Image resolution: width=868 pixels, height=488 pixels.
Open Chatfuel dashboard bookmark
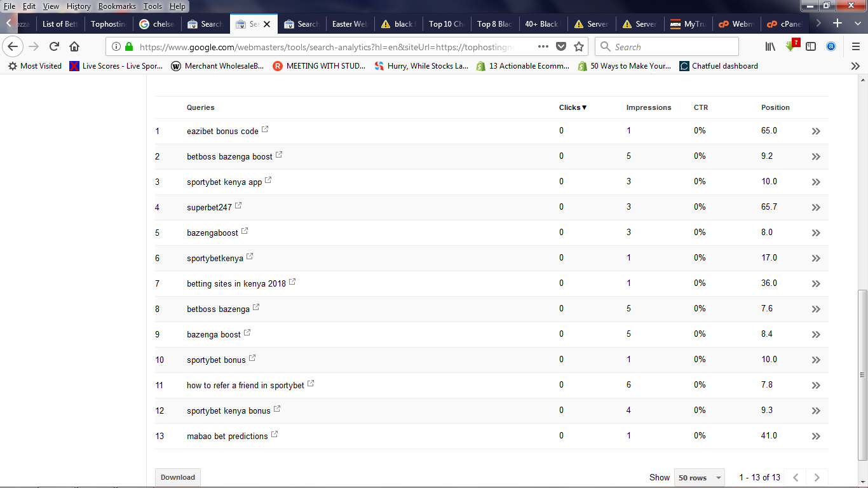(719, 65)
